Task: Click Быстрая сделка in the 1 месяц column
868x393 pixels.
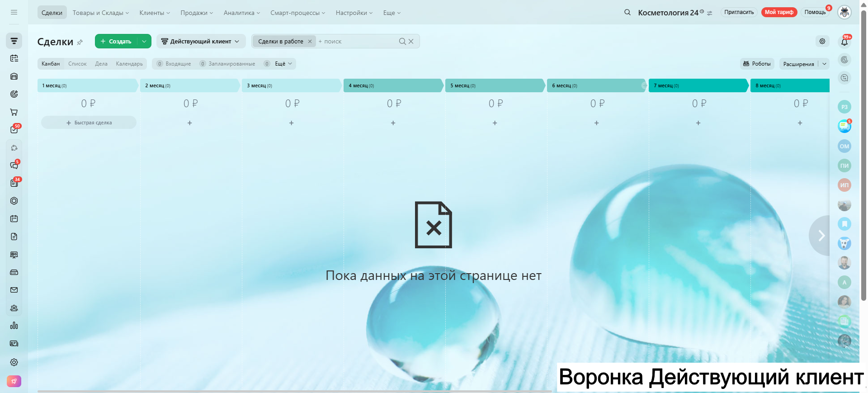Action: 89,123
